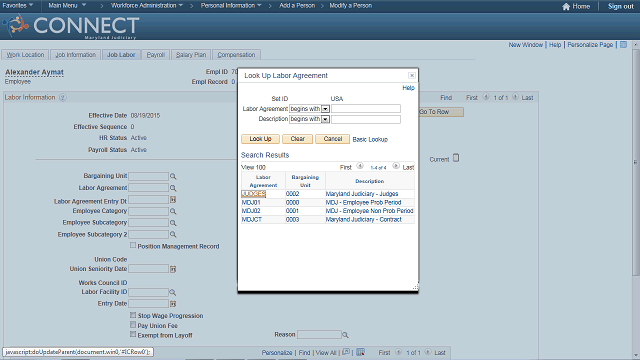Click the Look Up button

[x=260, y=139]
